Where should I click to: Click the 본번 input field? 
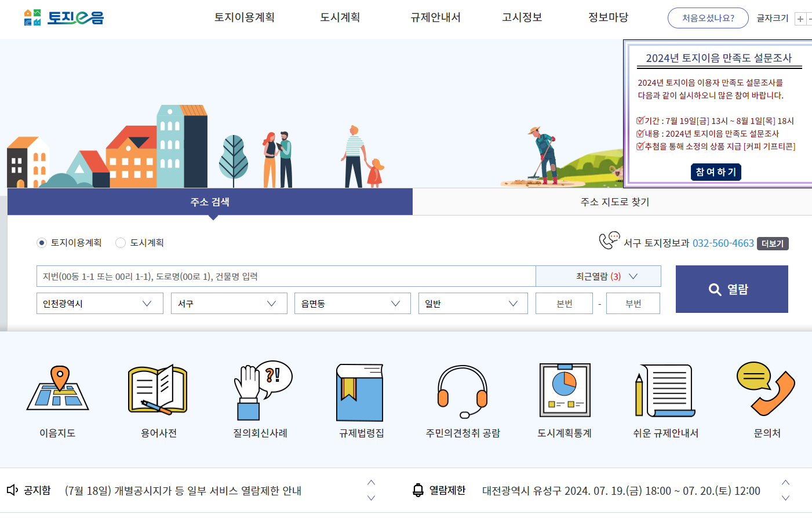click(x=565, y=303)
